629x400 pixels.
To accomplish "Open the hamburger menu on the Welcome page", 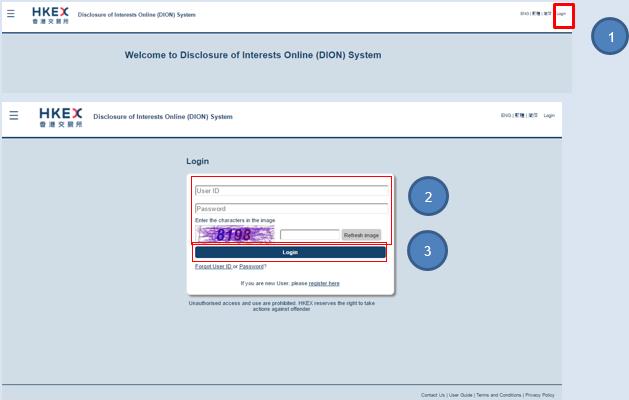I will (x=12, y=13).
